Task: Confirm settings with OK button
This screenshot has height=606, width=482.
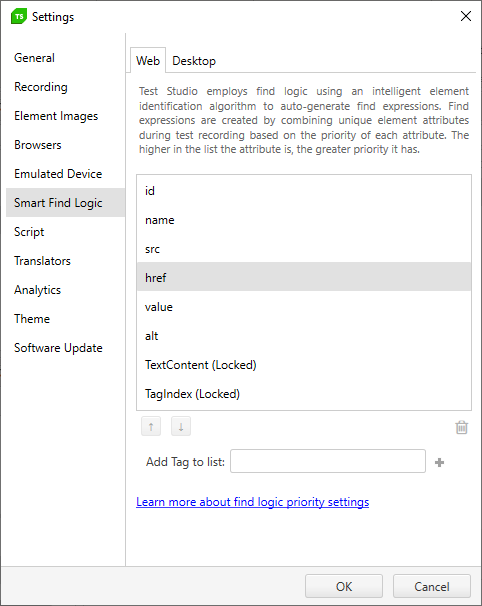Action: (x=344, y=586)
